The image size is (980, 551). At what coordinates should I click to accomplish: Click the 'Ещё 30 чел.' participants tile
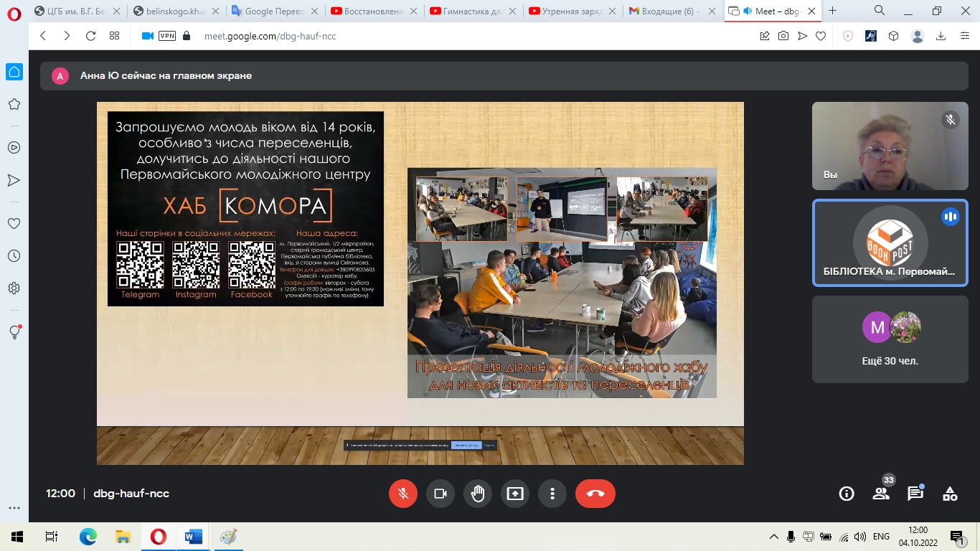(x=890, y=339)
